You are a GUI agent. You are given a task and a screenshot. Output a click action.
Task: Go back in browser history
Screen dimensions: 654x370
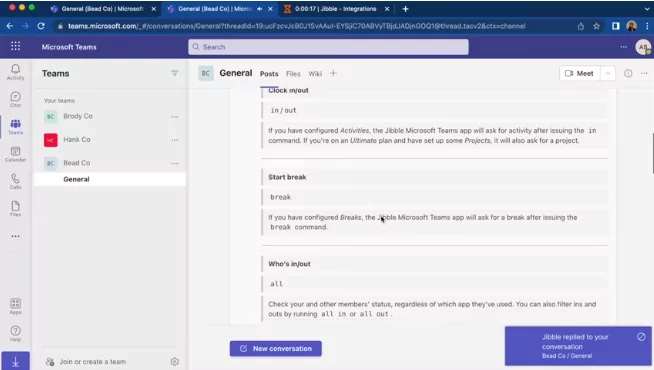point(10,26)
